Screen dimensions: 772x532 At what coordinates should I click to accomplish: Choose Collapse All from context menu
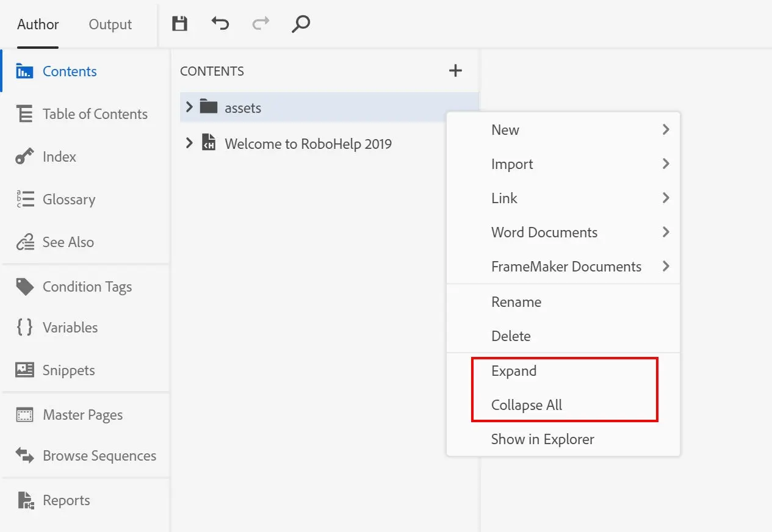point(526,404)
